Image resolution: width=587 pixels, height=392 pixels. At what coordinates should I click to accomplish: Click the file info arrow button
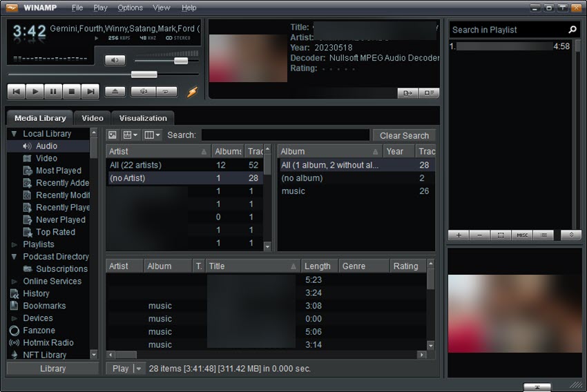[407, 92]
